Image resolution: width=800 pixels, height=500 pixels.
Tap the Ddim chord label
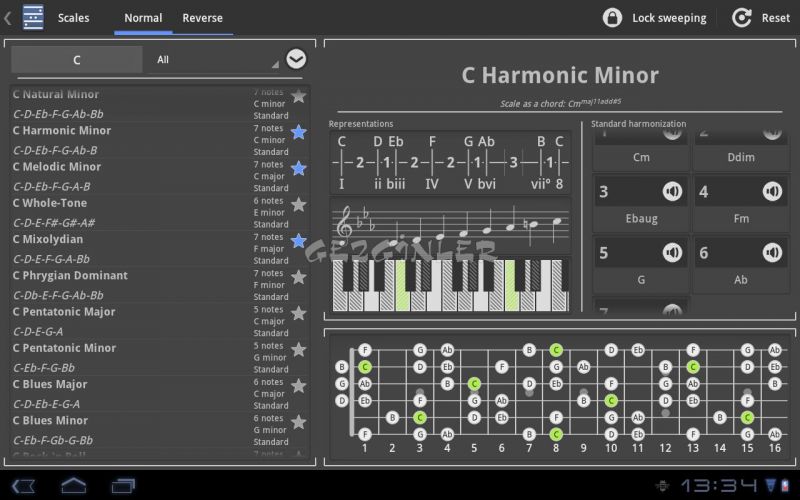coord(741,157)
